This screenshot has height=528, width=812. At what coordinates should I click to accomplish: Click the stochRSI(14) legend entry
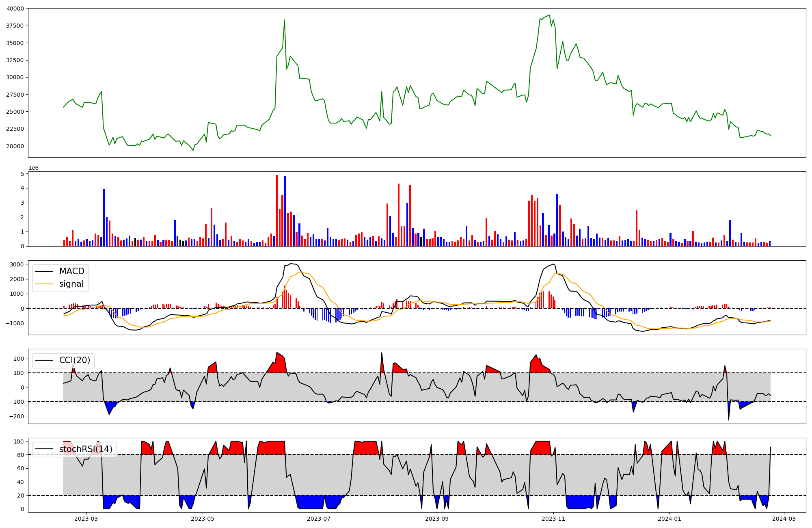coord(86,449)
